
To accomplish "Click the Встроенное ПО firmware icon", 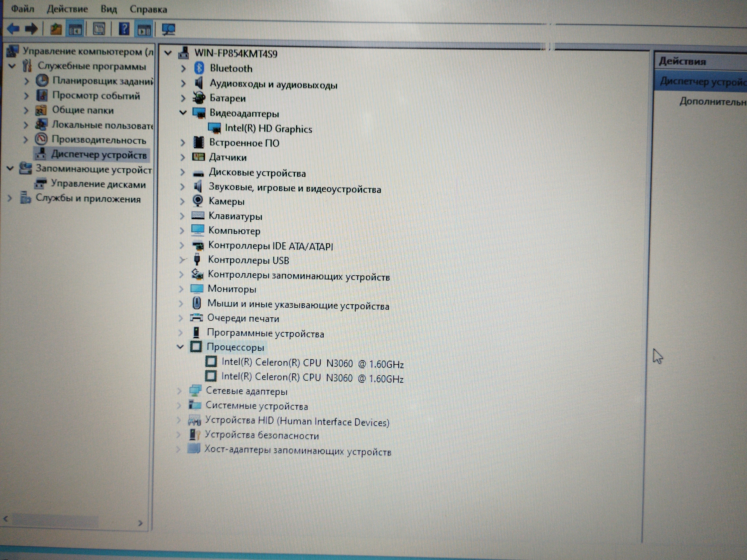I will pos(198,142).
